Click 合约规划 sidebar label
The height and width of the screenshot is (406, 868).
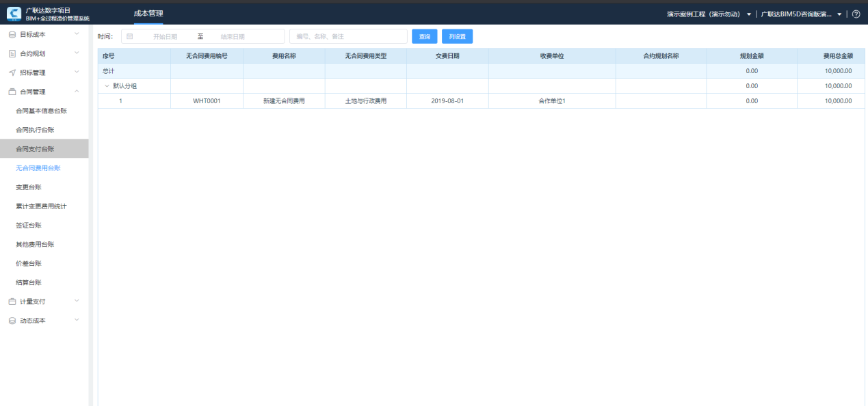(33, 53)
